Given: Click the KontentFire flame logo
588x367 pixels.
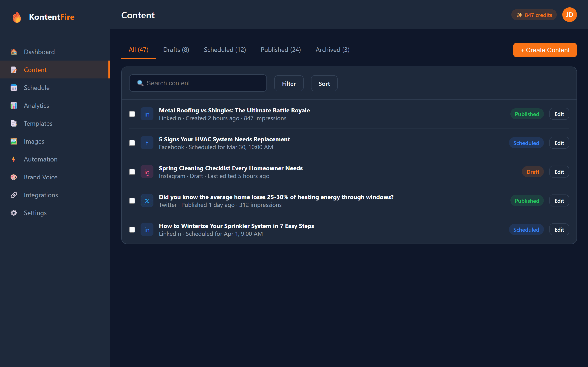Looking at the screenshot, I should [17, 17].
